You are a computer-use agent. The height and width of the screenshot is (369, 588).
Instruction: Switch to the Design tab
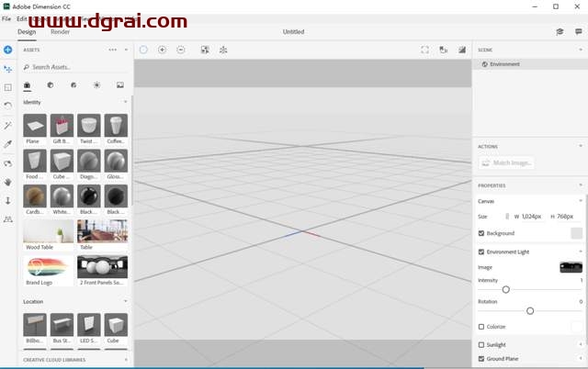[27, 32]
